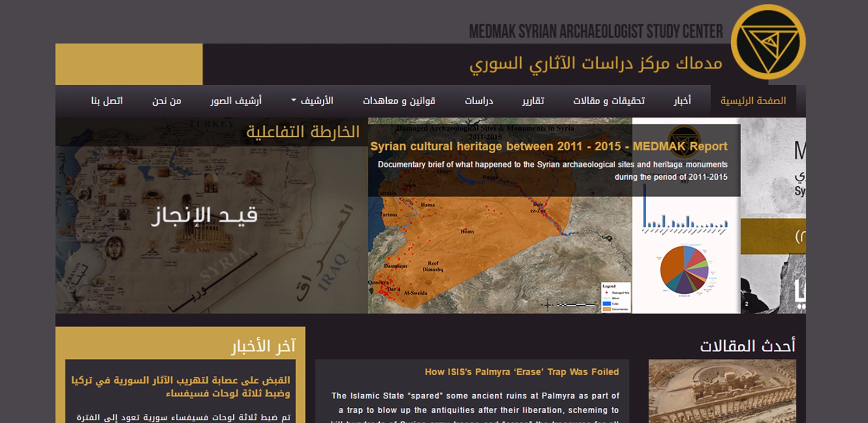Open the Palmyra ruins article thumbnail
868x423 pixels.
722,391
